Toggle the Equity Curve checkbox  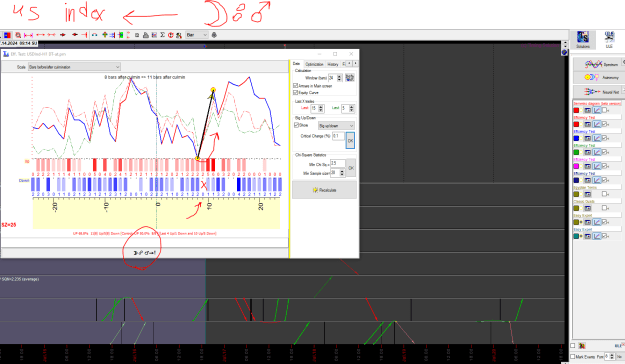click(x=295, y=92)
